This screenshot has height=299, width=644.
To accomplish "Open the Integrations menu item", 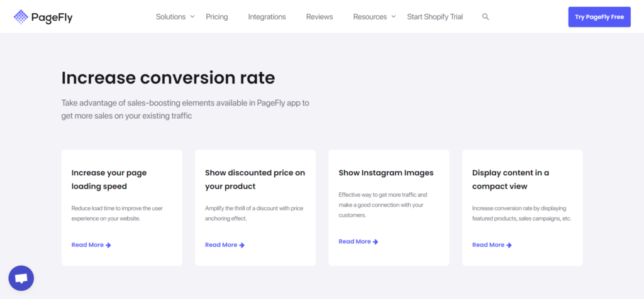I will [267, 17].
